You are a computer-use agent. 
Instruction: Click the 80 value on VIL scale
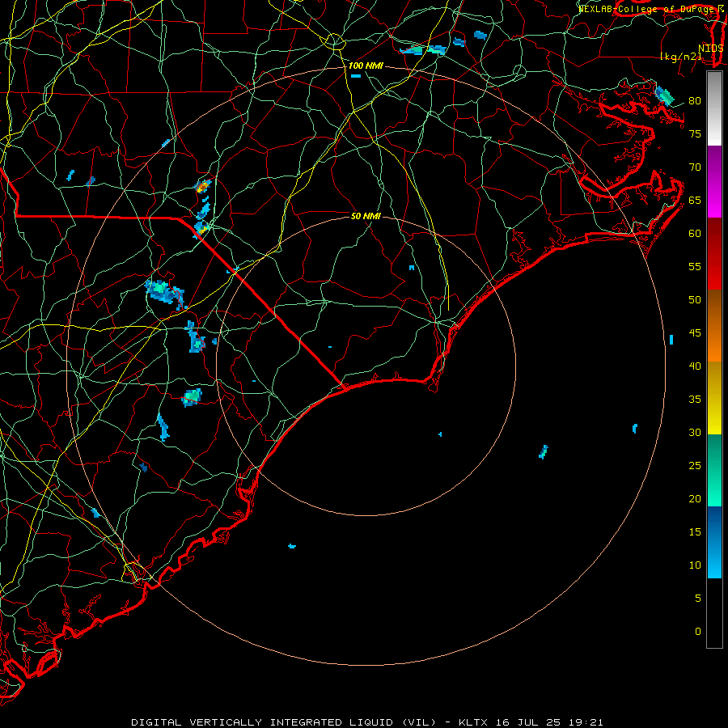(695, 101)
